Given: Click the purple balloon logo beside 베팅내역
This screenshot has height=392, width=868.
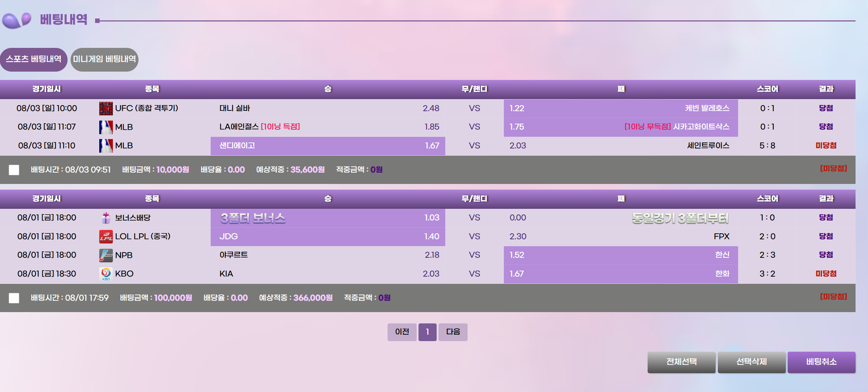Looking at the screenshot, I should [x=17, y=20].
